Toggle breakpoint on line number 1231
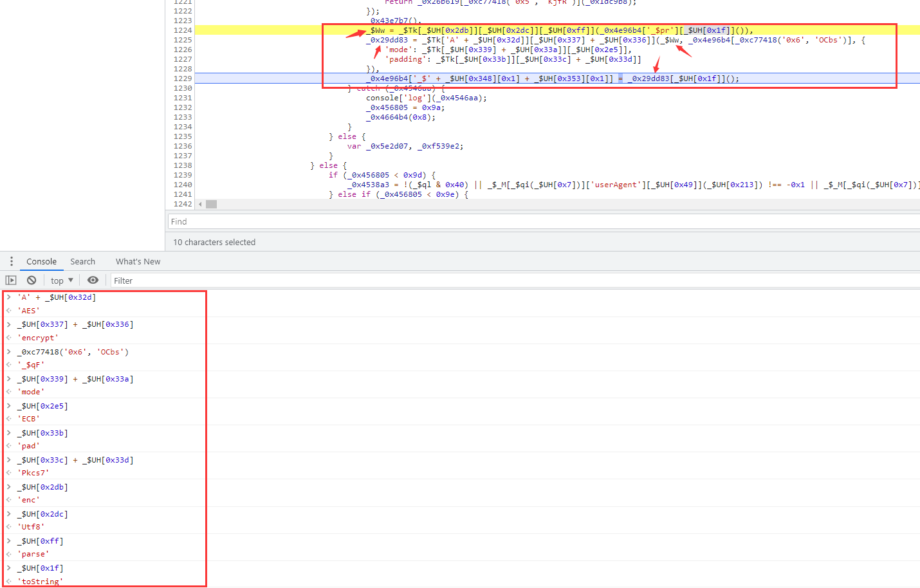 click(183, 98)
